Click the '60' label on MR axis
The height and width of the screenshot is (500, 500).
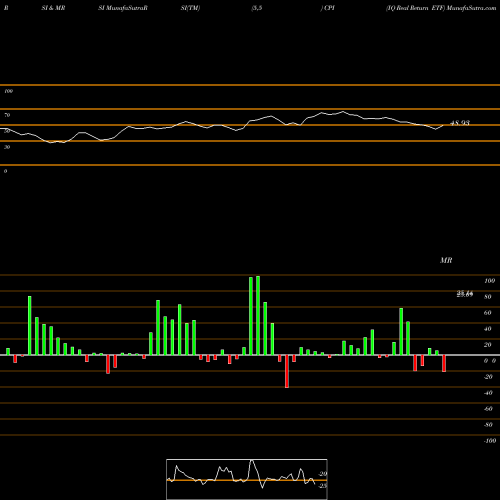click(x=488, y=313)
